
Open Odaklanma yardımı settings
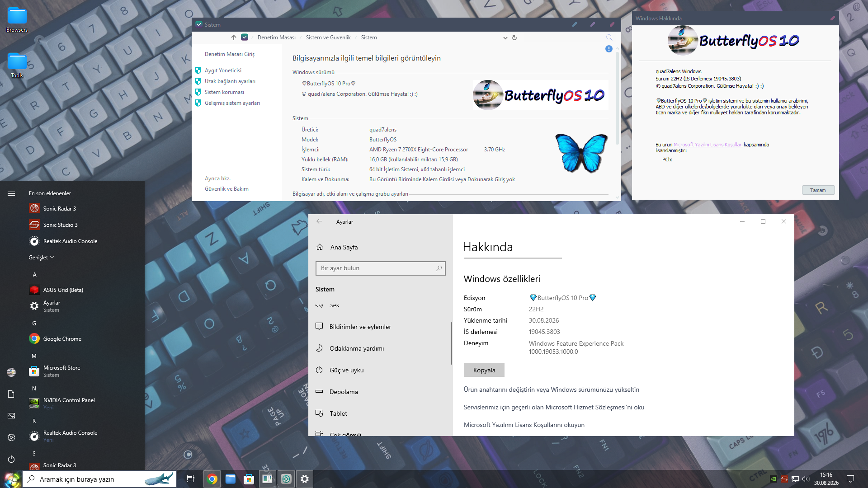tap(380, 348)
